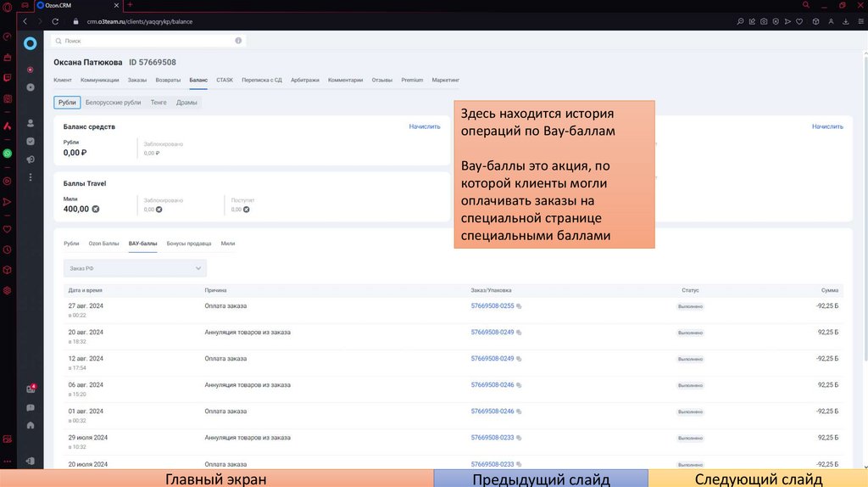Open the Коммуникации tab
The width and height of the screenshot is (868, 487).
tap(100, 80)
